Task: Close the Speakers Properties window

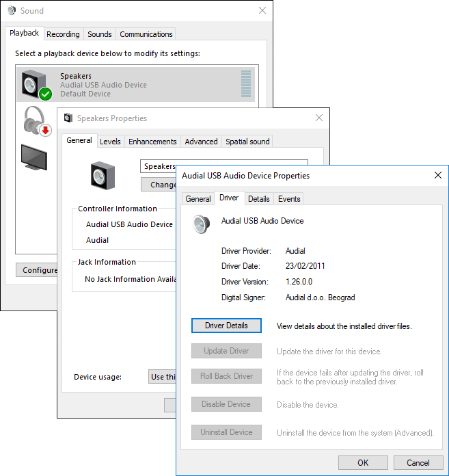Action: click(x=319, y=118)
